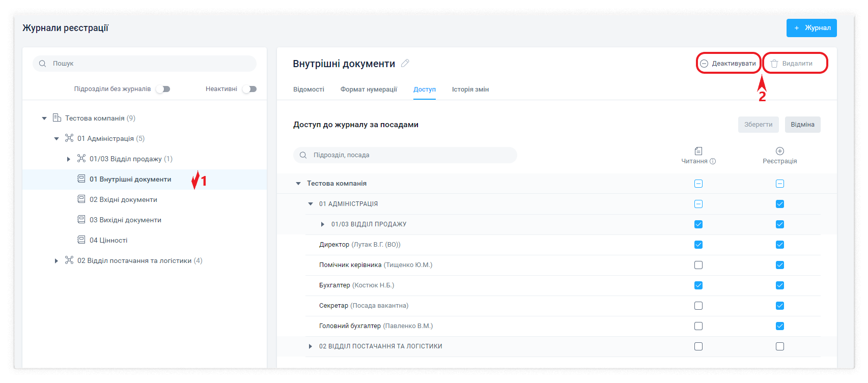Switch to the Формат нумерації tab
The width and height of the screenshot is (868, 383).
click(369, 90)
